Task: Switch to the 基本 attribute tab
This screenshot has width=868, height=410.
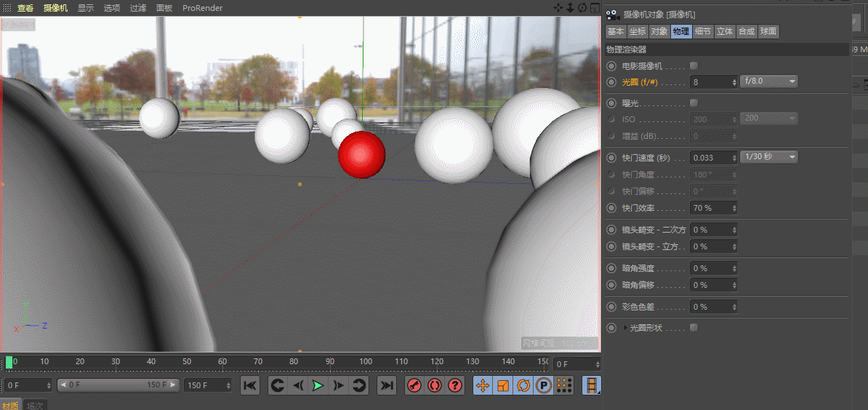Action: [x=616, y=31]
